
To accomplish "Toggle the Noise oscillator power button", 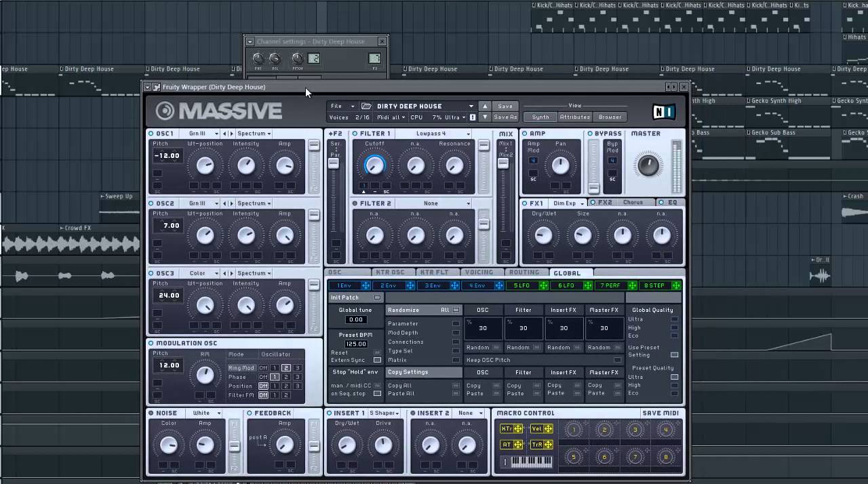I will (151, 413).
